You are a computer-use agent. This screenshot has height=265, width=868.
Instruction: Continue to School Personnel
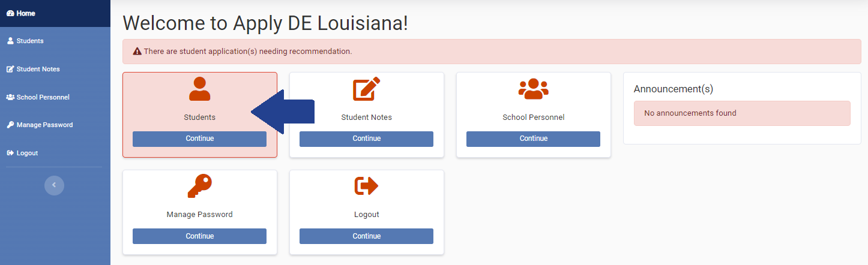coord(533,138)
